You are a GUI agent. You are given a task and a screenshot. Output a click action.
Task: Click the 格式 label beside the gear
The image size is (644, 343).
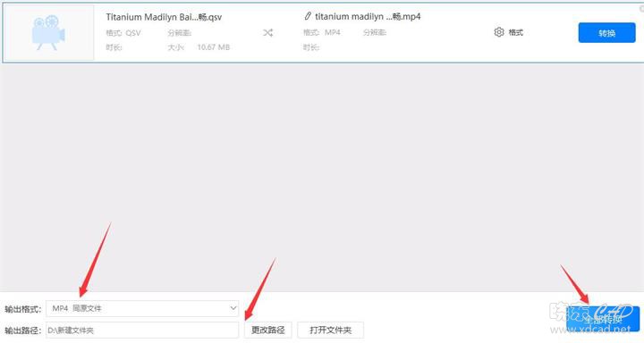(x=516, y=32)
